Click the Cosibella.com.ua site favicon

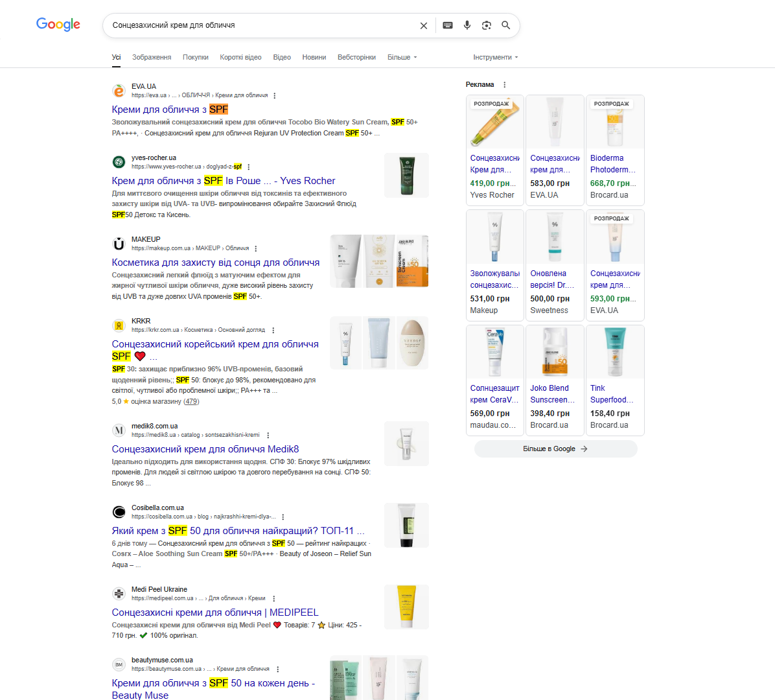119,512
